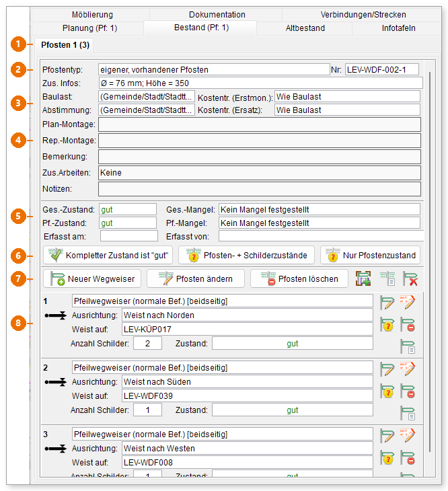Click the Nur Pfostenzustand button
Viewport: 448px width, 491px height.
click(371, 256)
